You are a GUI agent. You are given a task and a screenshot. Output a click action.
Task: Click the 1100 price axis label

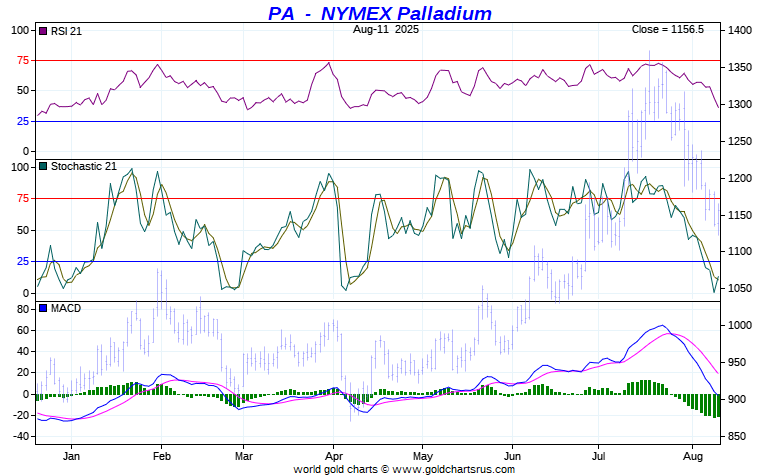point(740,251)
